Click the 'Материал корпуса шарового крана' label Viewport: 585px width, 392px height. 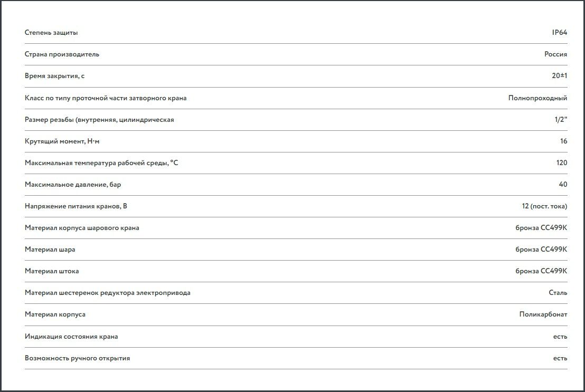pyautogui.click(x=82, y=228)
